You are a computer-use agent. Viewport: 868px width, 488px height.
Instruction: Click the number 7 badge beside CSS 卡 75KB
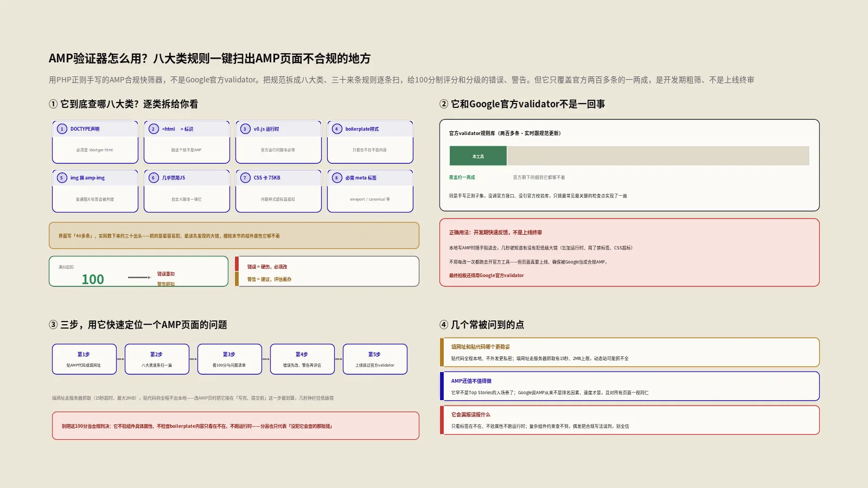245,178
